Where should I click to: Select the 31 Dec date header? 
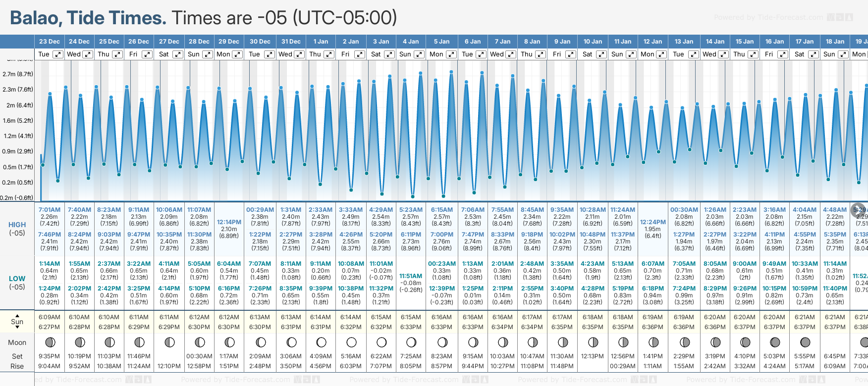click(291, 42)
